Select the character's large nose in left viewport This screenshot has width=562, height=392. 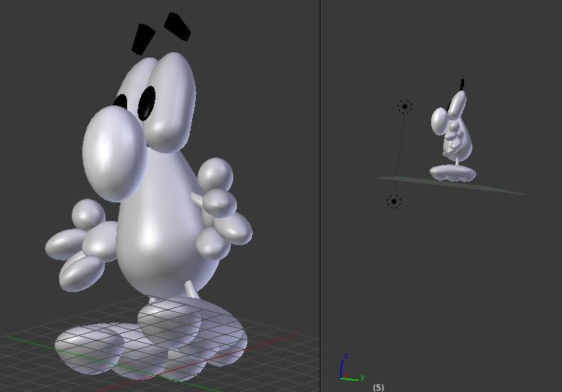pos(114,152)
